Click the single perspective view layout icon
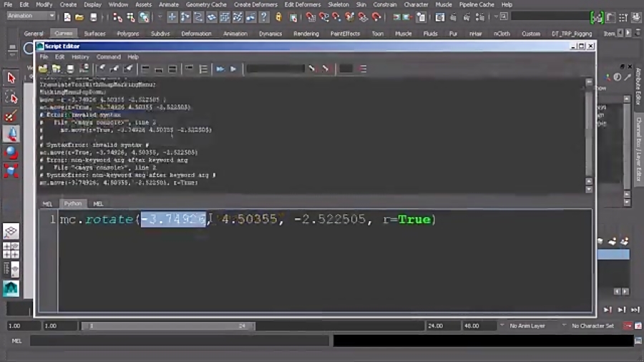 (x=11, y=232)
